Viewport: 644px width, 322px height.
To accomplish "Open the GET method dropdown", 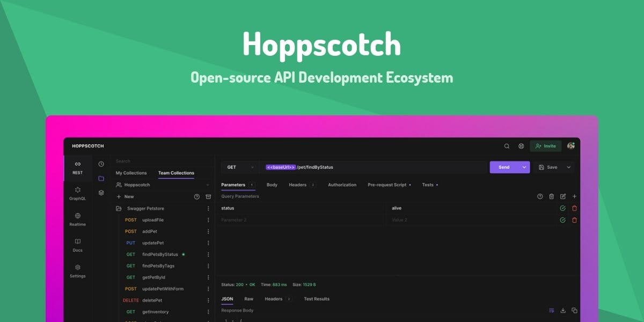I will [239, 167].
